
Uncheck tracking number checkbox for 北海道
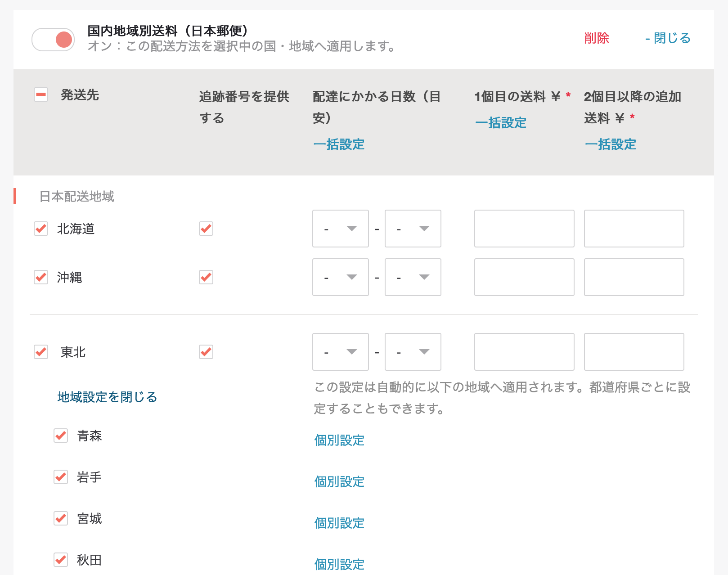(x=206, y=229)
